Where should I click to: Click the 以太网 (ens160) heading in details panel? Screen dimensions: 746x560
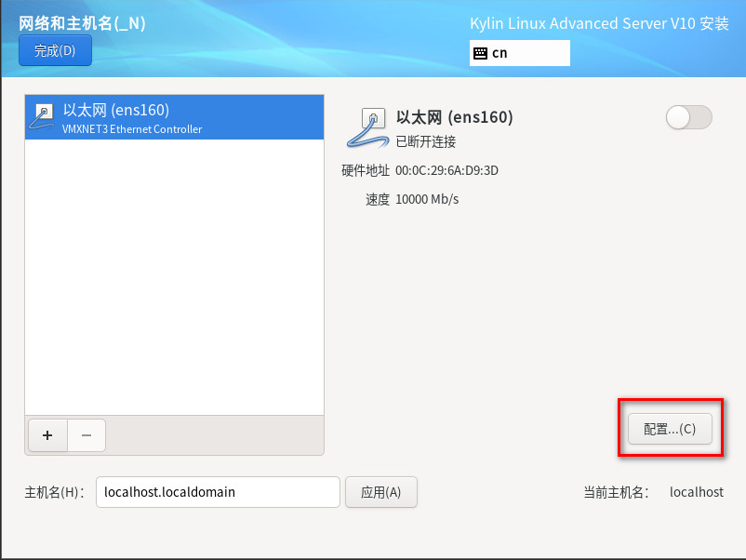[x=454, y=117]
